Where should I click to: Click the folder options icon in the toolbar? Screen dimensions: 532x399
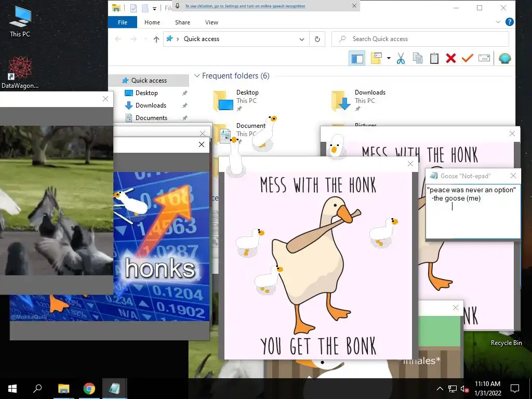coord(376,58)
